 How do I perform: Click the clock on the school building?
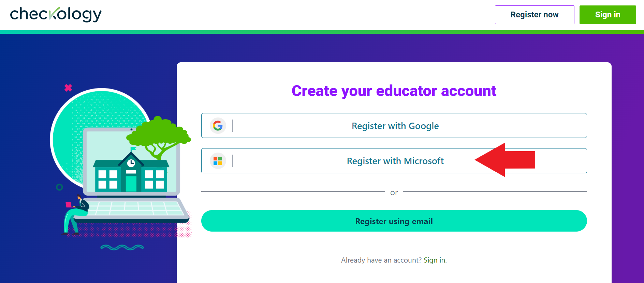(131, 163)
